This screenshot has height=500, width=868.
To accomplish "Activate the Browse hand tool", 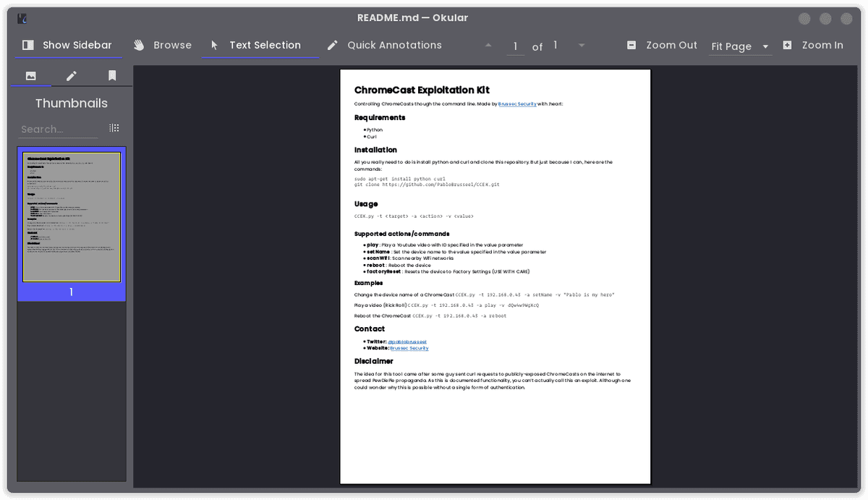I will click(x=163, y=45).
